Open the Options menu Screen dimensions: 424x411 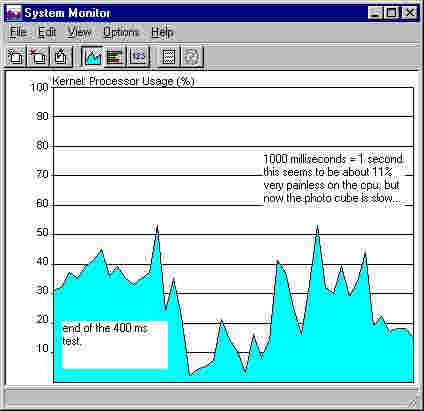tap(121, 32)
